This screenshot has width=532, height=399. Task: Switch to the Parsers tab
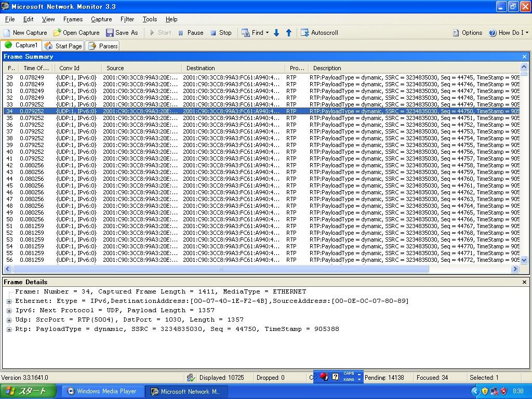coord(103,46)
